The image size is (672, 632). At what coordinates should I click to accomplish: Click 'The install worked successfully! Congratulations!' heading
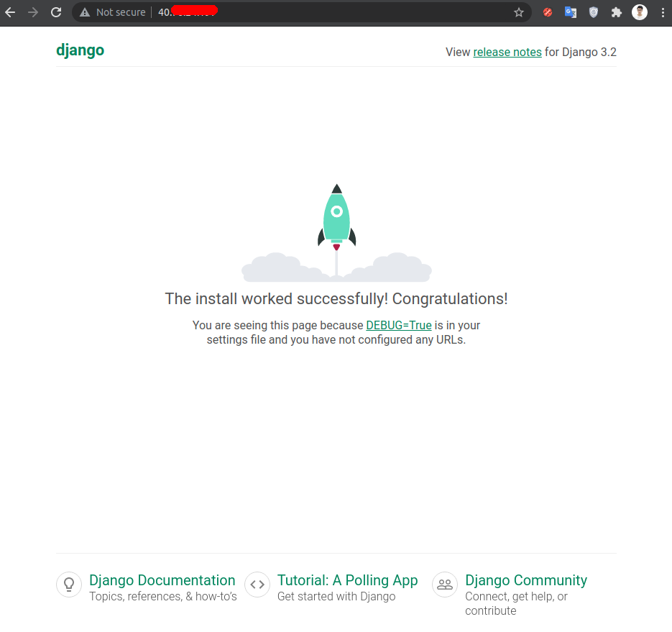tap(336, 299)
